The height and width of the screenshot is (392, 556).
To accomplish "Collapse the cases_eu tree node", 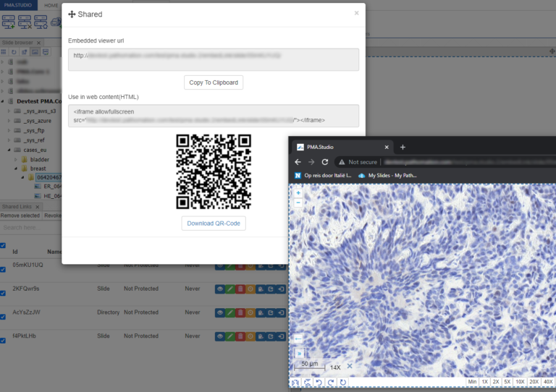I will tap(9, 149).
